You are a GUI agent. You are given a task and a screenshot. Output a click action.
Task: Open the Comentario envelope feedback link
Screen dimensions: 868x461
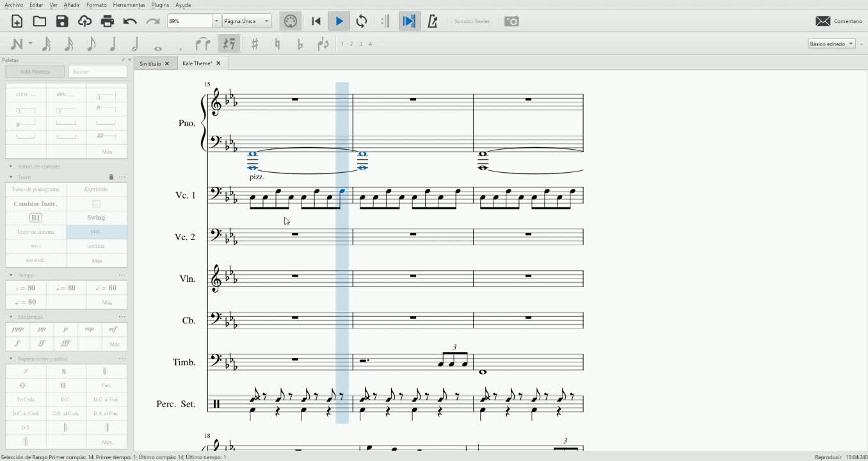coord(839,21)
